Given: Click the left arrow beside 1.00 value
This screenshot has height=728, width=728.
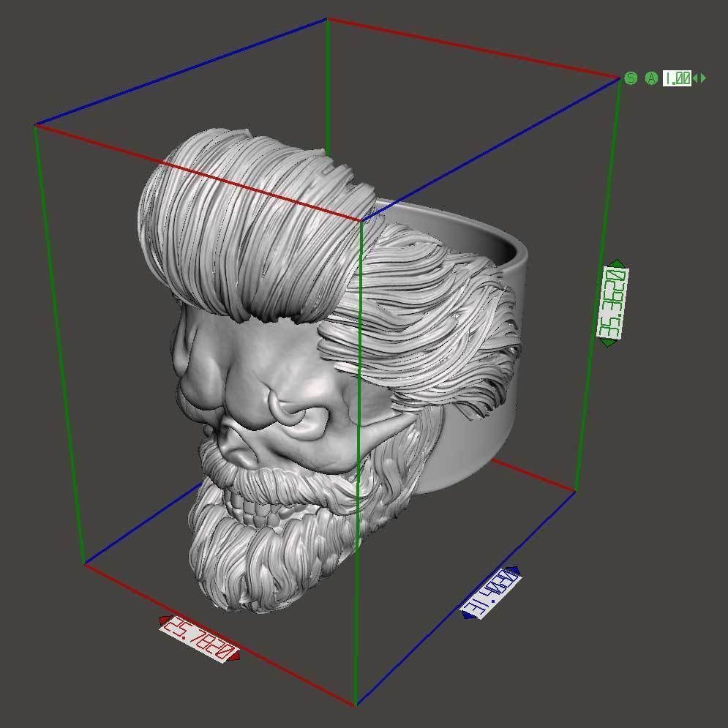Looking at the screenshot, I should point(695,78).
